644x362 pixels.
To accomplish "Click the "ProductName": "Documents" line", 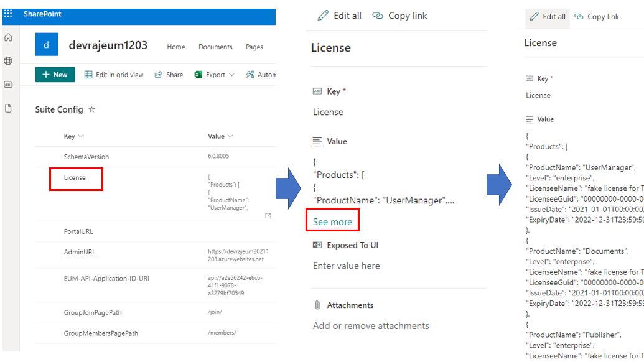I will pyautogui.click(x=577, y=251).
